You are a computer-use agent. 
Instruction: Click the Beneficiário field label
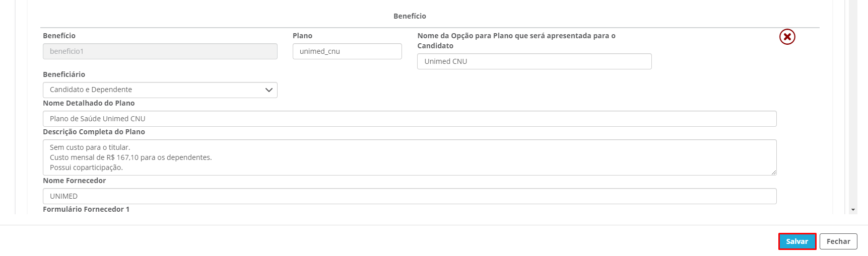coord(64,74)
